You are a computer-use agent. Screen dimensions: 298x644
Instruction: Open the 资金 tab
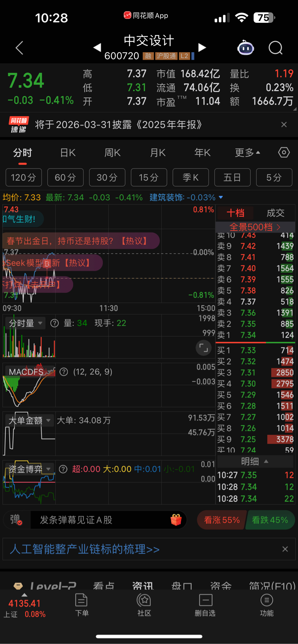coord(221,585)
